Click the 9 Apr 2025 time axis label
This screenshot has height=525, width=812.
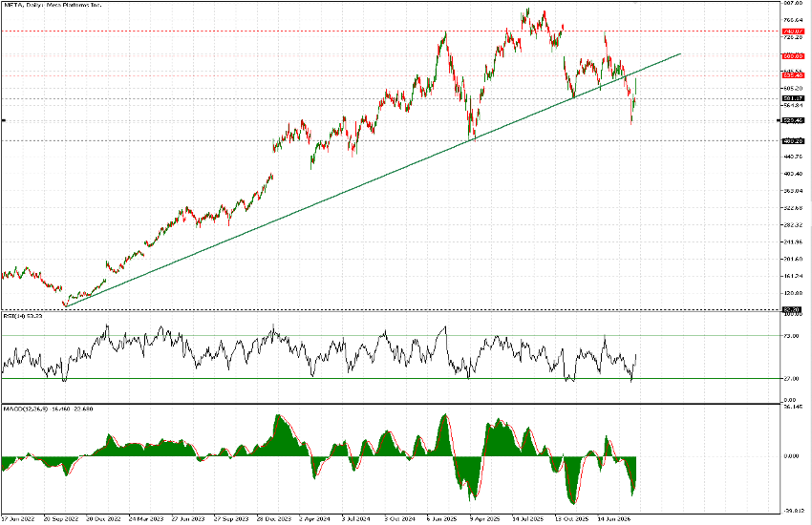point(485,519)
